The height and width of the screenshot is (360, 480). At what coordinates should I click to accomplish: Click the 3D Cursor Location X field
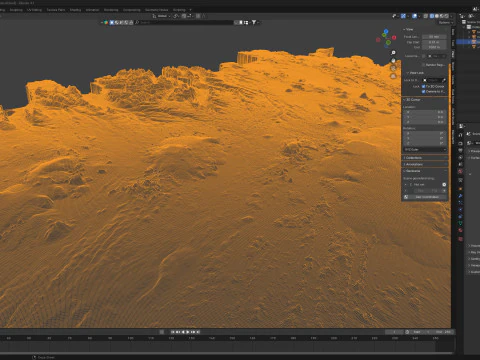425,112
